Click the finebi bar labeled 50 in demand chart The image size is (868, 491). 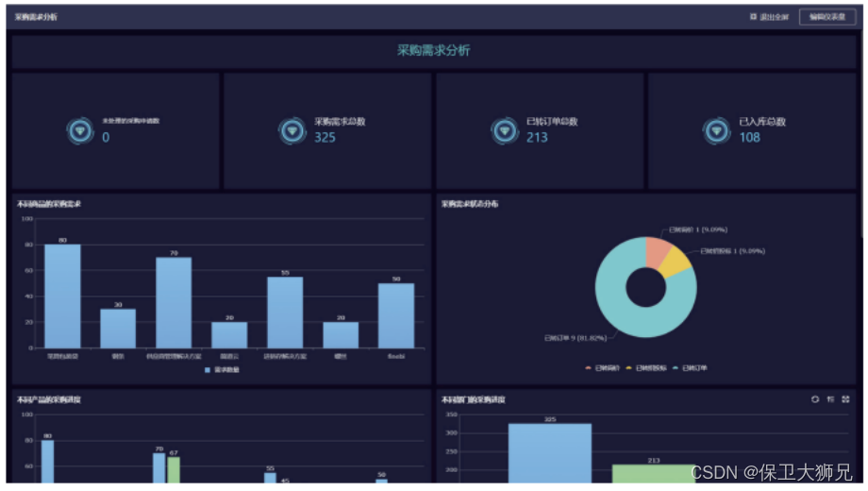coord(396,316)
